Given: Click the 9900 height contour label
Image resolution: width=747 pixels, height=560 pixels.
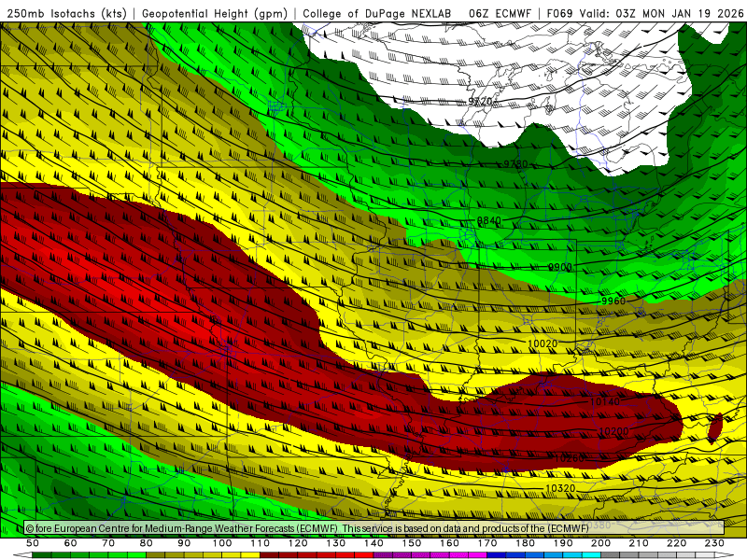Looking at the screenshot, I should pyautogui.click(x=559, y=267).
